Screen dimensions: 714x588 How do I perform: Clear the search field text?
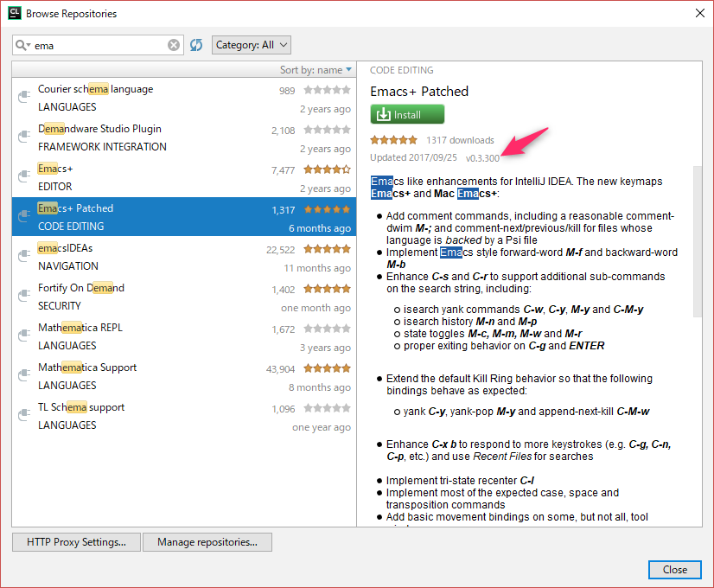click(x=174, y=45)
